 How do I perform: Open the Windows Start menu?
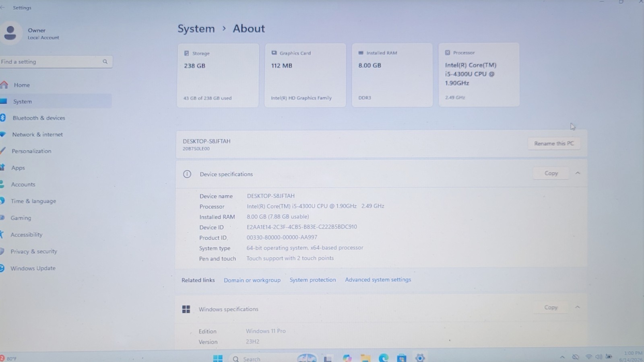point(218,358)
